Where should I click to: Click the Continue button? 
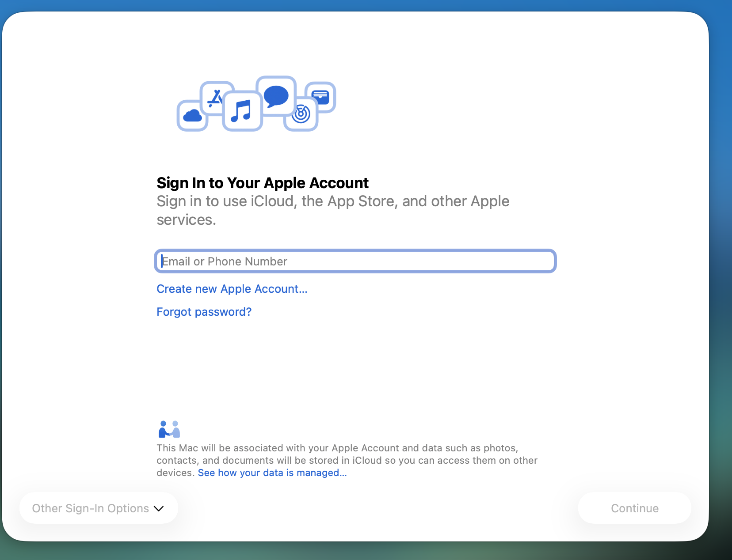[x=635, y=508]
